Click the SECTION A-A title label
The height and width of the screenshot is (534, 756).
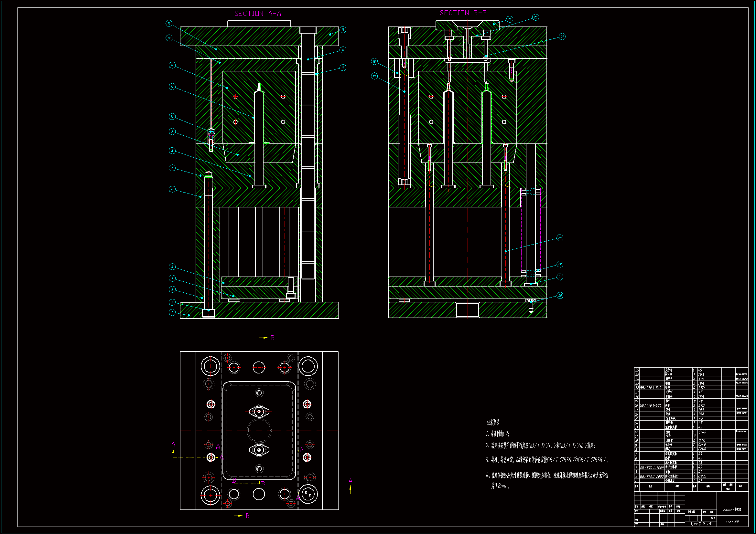[x=257, y=14]
